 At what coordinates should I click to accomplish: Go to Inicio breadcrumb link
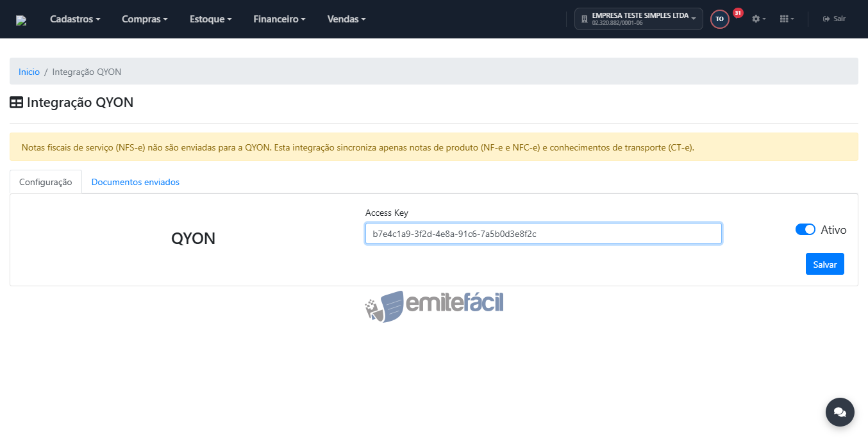pos(29,72)
